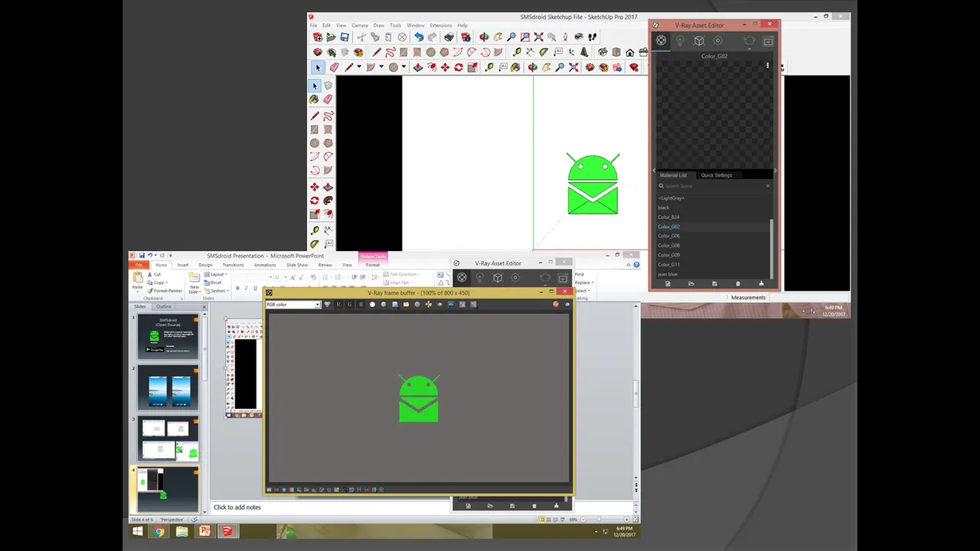Click the Search Scene field in the large V-Ray Asset Editor
Screen dimensions: 980x551
coord(714,186)
